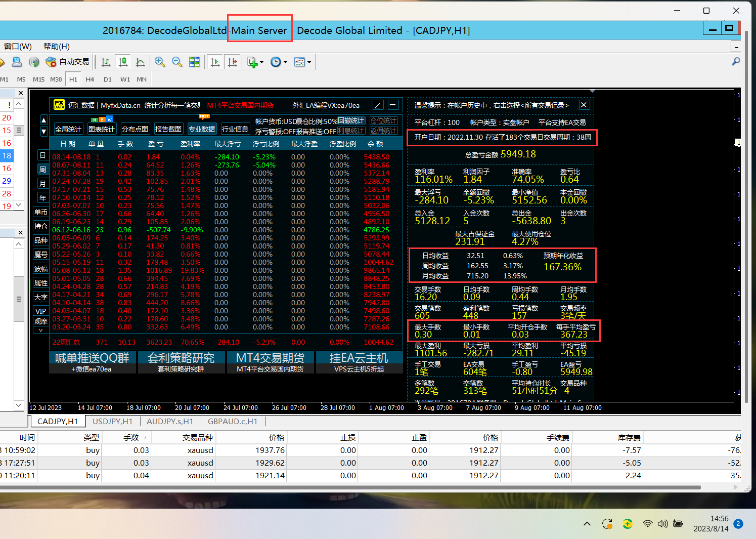Open indicators list dropdown arrow
This screenshot has width=756, height=539.
pyautogui.click(x=261, y=62)
